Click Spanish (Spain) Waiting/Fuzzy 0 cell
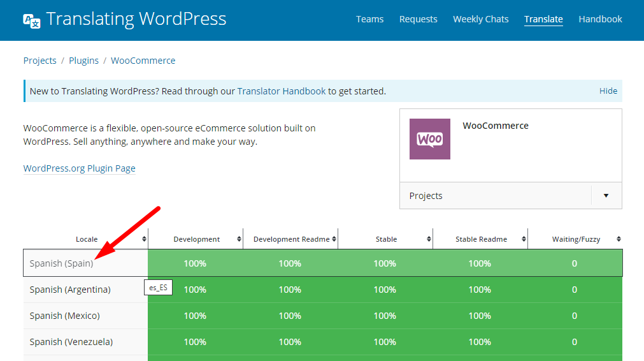Screen dimensions: 644x361 (575, 263)
